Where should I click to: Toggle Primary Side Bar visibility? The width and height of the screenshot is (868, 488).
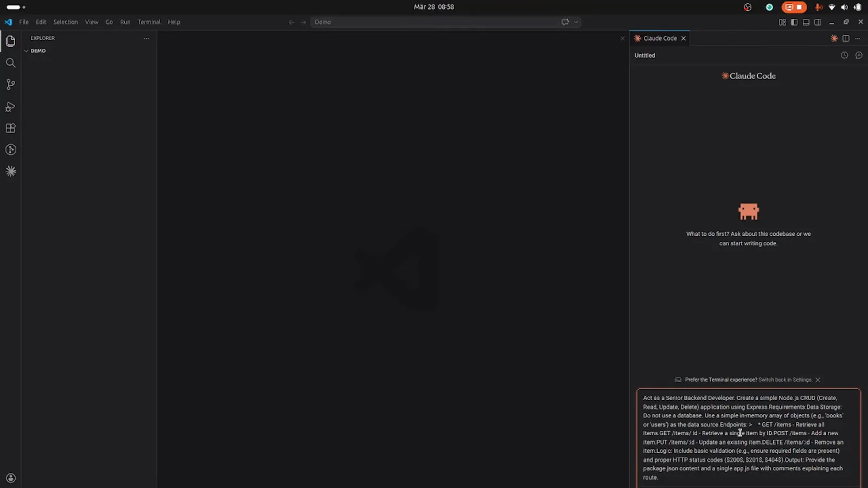[794, 22]
